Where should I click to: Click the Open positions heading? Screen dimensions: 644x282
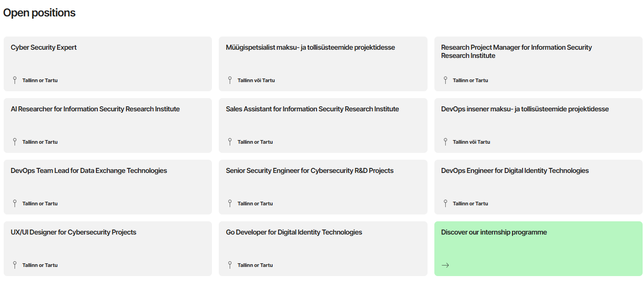click(39, 12)
